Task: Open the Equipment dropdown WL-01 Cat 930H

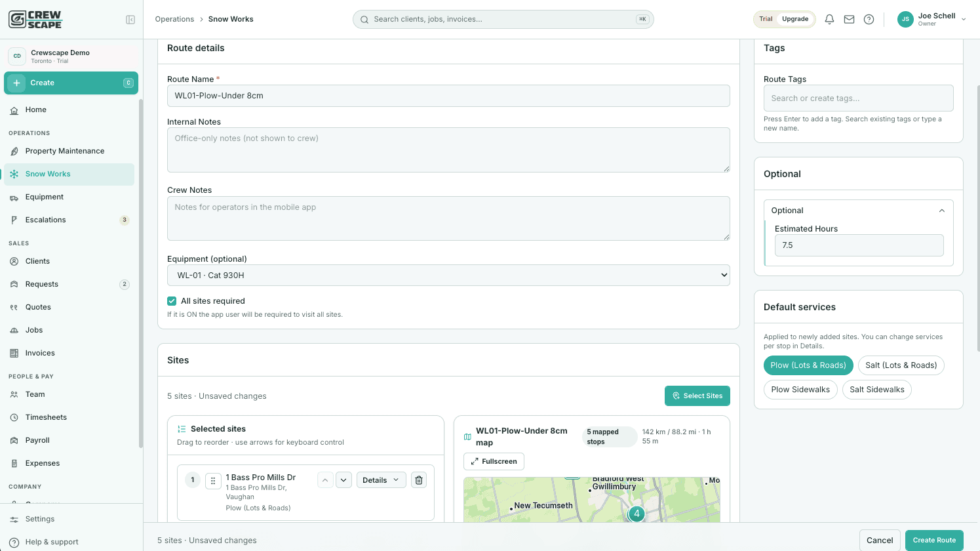Action: tap(448, 275)
